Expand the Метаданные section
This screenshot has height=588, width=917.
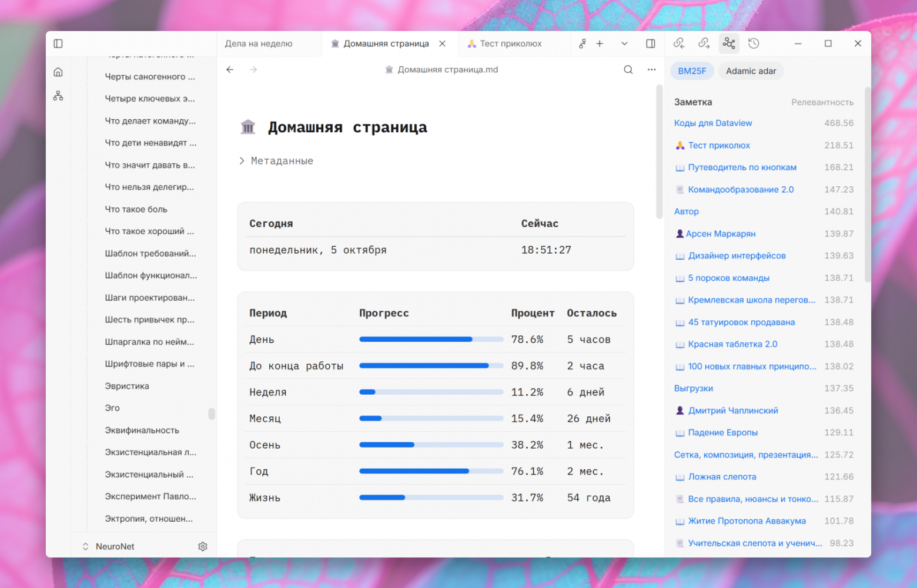276,161
